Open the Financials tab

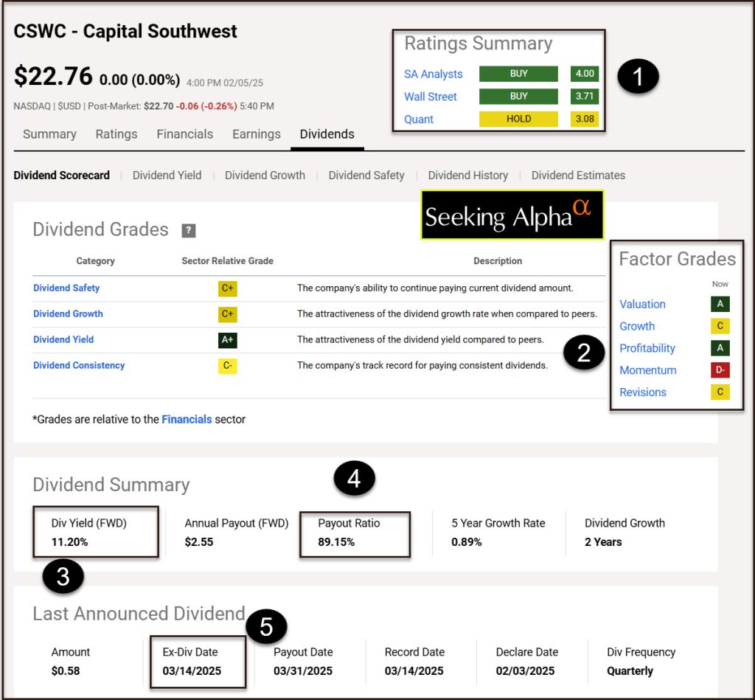(x=184, y=134)
